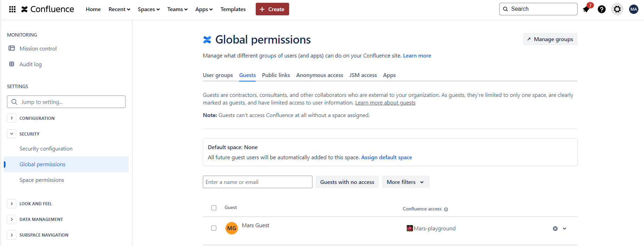Switch to the Anonymous access tab
This screenshot has width=644, height=246.
coord(319,75)
